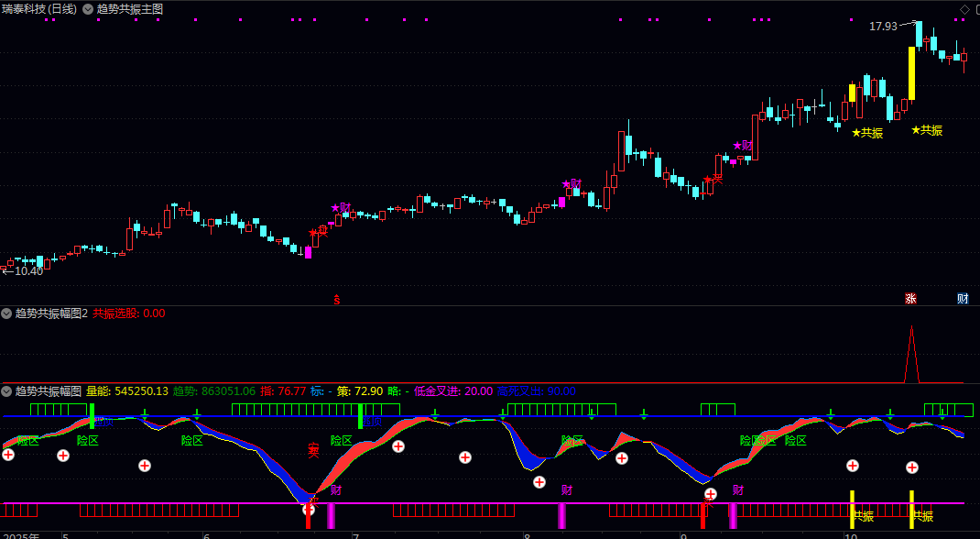Click the tall yellow candle near 17.93
The width and height of the screenshot is (980, 539).
click(911, 73)
